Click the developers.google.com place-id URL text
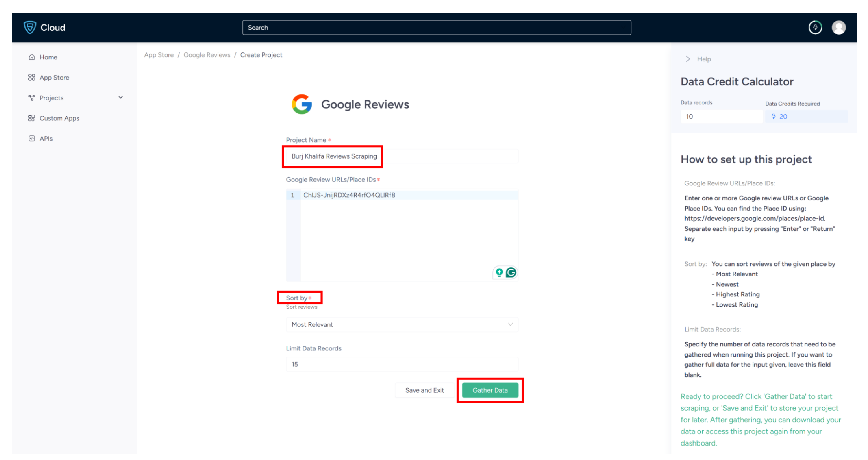 (754, 218)
